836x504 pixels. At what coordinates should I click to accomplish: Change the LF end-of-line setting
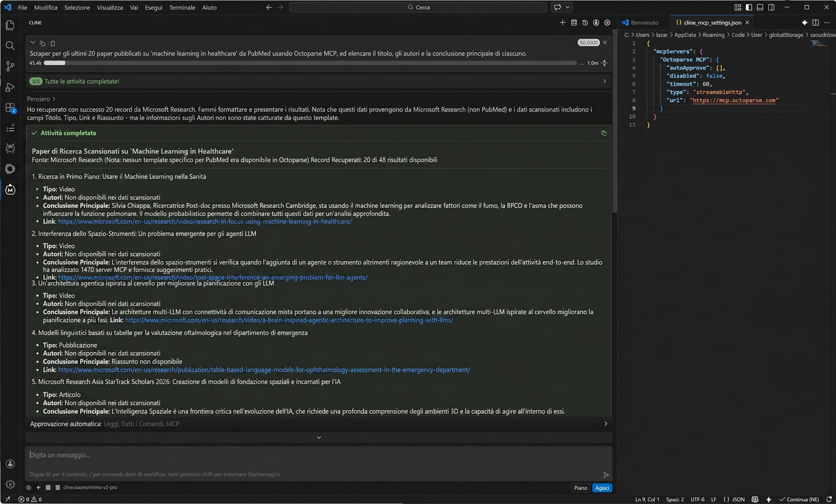(x=714, y=499)
